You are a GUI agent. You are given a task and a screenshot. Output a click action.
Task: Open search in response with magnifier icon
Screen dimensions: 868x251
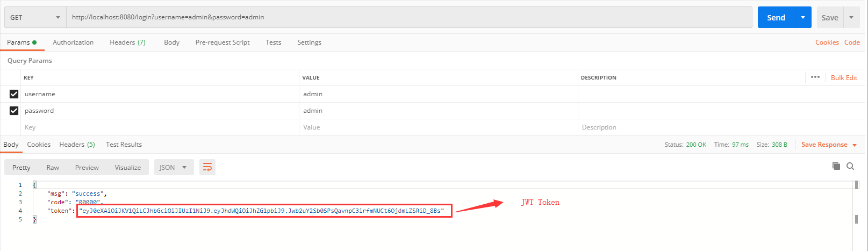click(x=850, y=166)
